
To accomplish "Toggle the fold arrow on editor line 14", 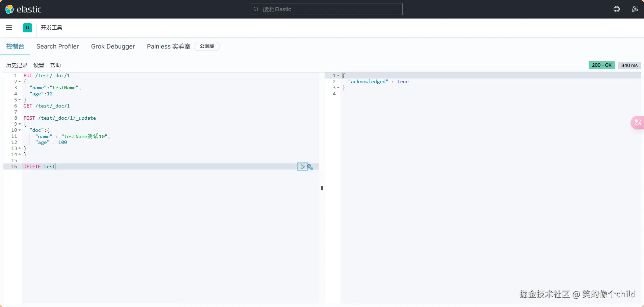I will pyautogui.click(x=20, y=154).
